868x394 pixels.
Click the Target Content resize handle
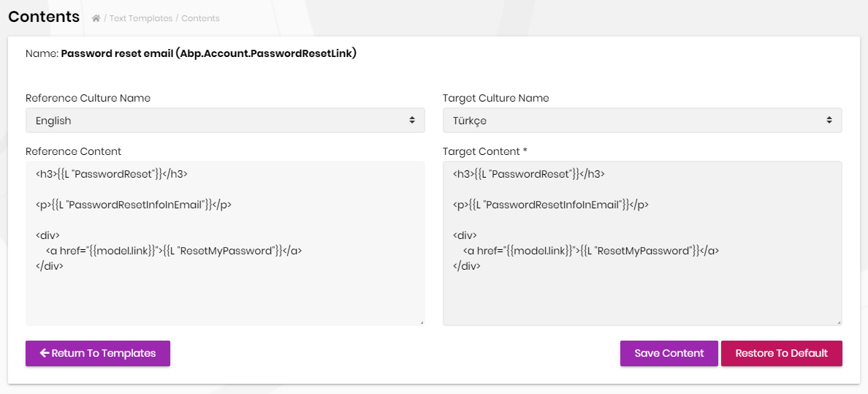(x=839, y=322)
